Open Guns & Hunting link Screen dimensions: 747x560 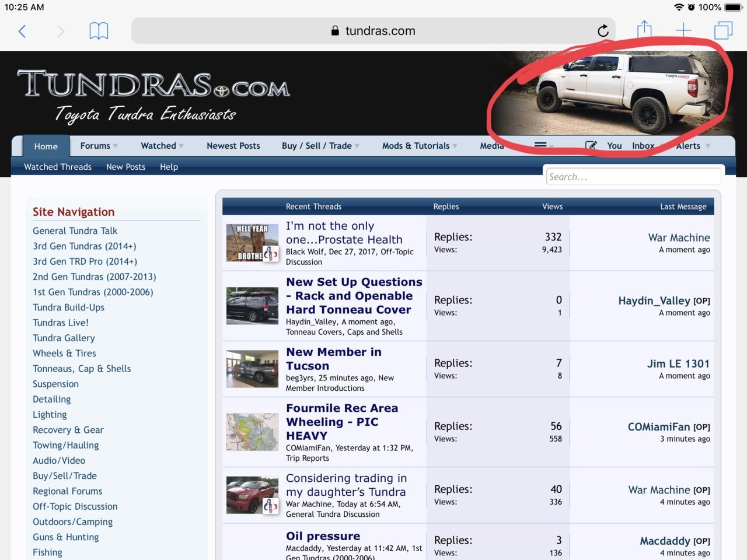(x=65, y=537)
